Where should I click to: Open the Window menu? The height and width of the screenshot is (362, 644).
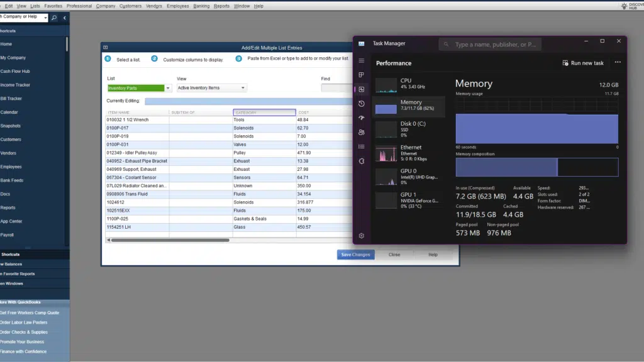pyautogui.click(x=241, y=6)
